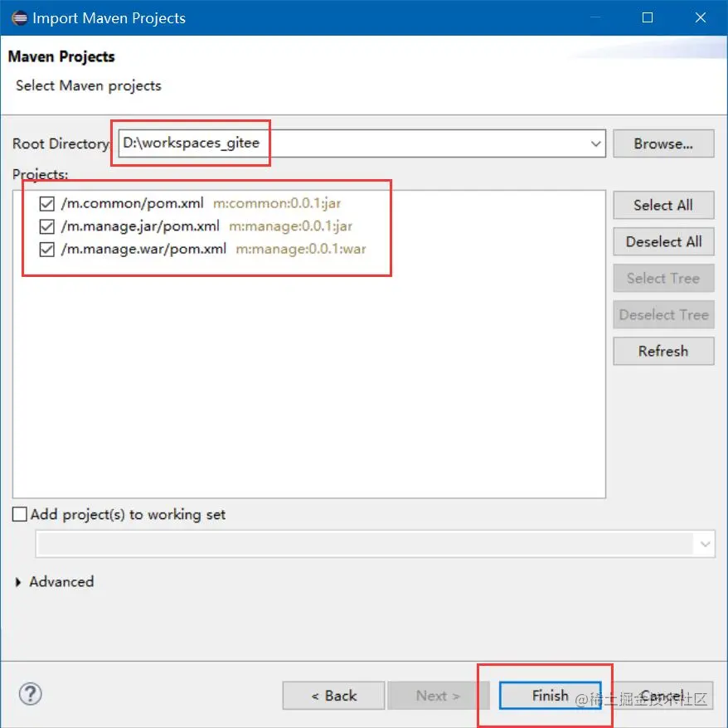Close the Import Maven Projects dialog
The image size is (728, 728).
click(x=700, y=17)
